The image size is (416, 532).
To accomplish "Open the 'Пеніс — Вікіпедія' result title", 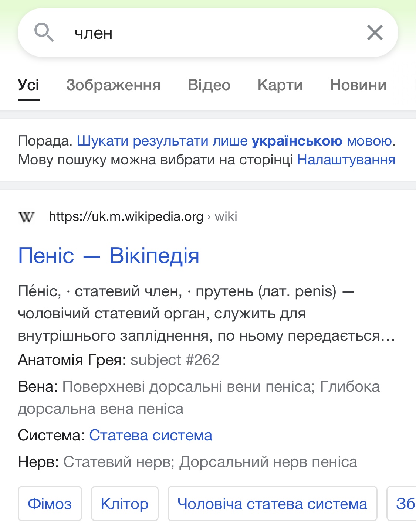I will pos(109,256).
